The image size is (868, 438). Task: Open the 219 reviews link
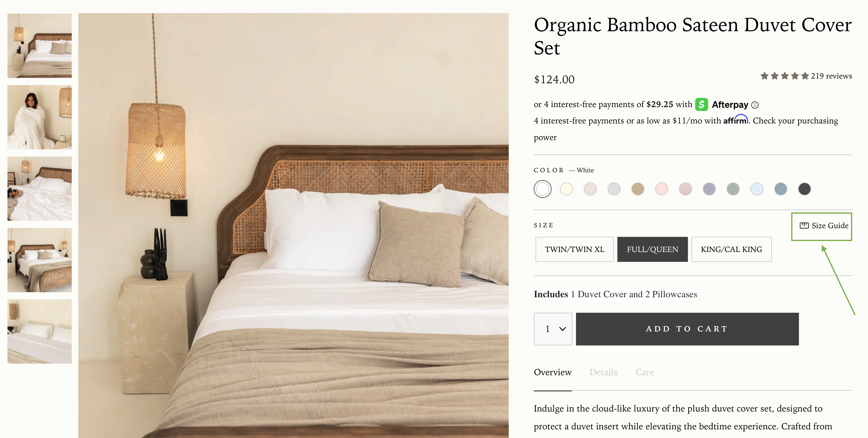(831, 76)
